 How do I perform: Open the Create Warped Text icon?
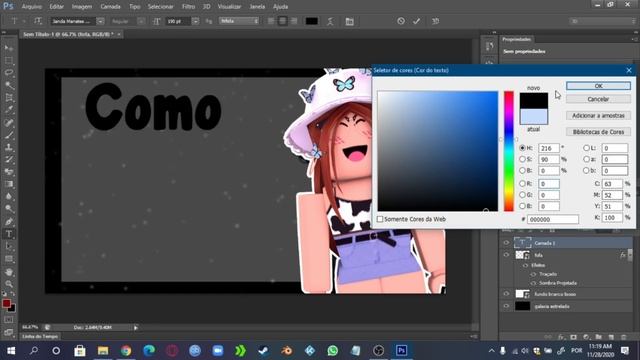click(x=330, y=21)
